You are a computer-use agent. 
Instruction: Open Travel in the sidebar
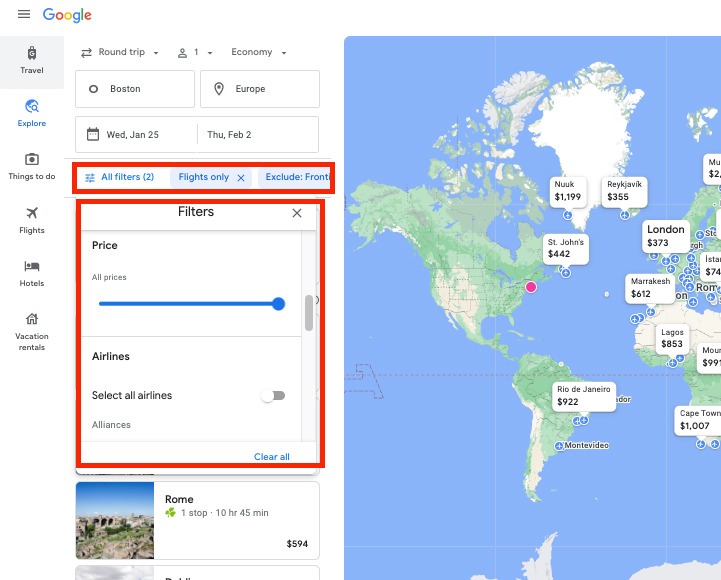(32, 60)
